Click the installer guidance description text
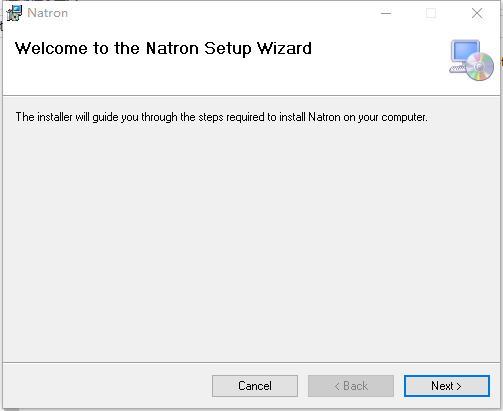Screen dimensions: 503x411 coord(221,117)
